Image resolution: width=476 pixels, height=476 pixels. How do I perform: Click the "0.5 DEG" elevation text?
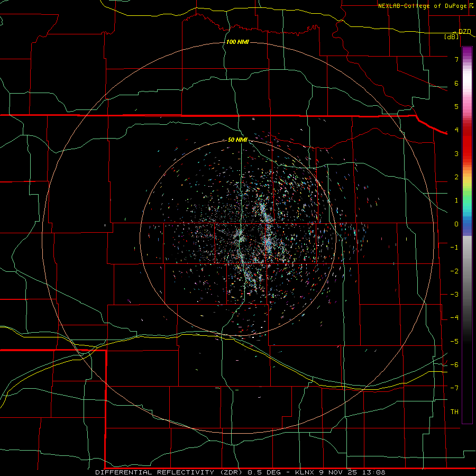click(263, 472)
